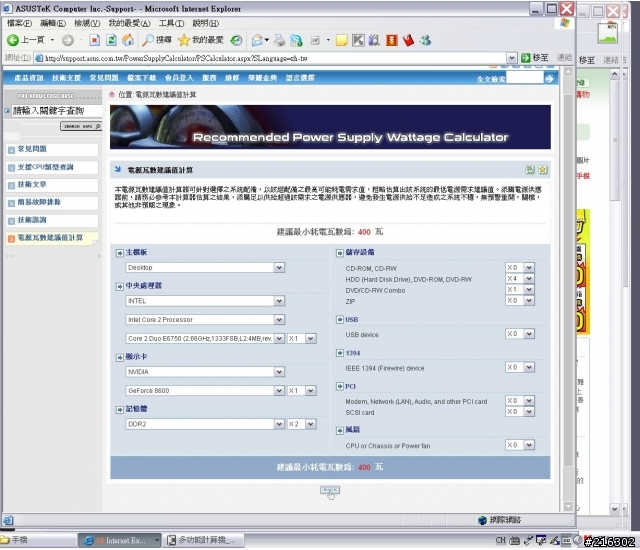Open the address bar history dropdown arrow
The width and height of the screenshot is (640, 550).
(x=512, y=58)
